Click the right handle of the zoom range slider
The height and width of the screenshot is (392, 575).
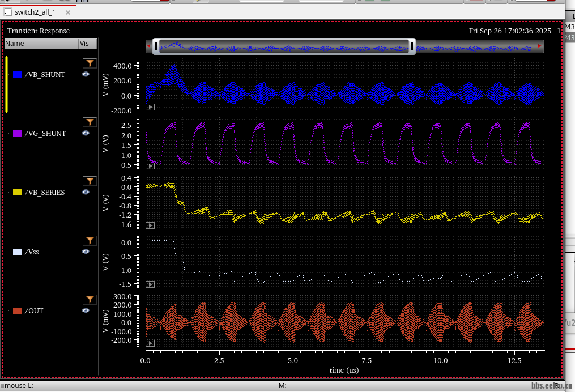tap(412, 46)
